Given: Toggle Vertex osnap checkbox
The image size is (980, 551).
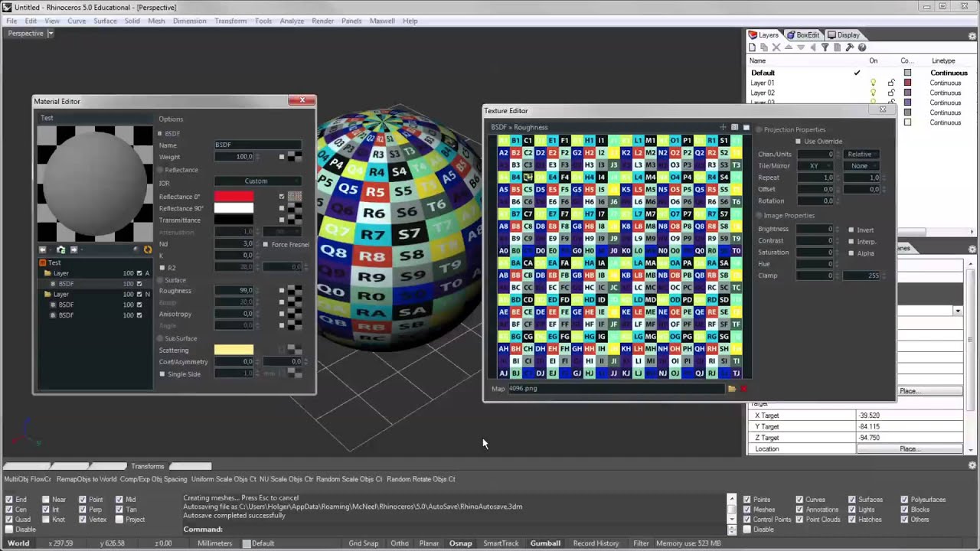Looking at the screenshot, I should (x=82, y=520).
